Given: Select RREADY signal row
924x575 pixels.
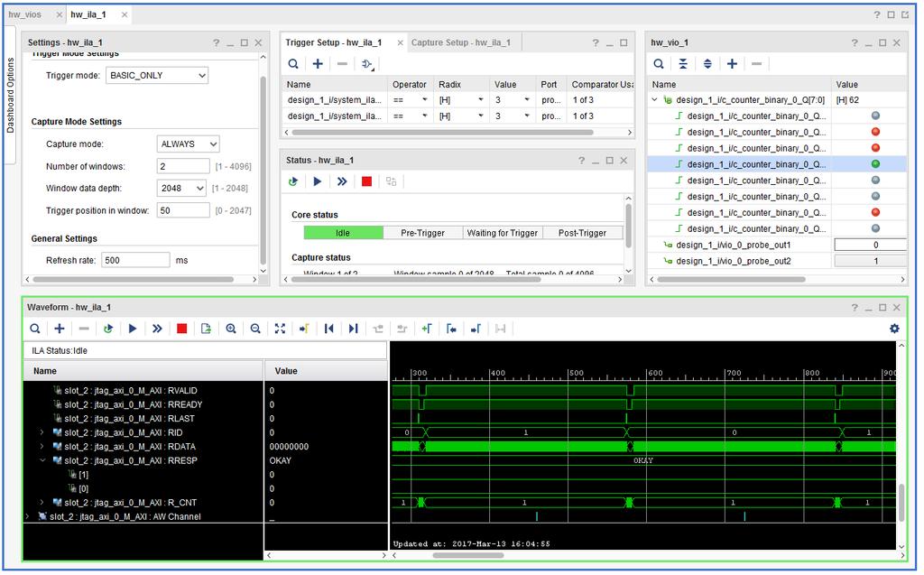Looking at the screenshot, I should point(134,404).
